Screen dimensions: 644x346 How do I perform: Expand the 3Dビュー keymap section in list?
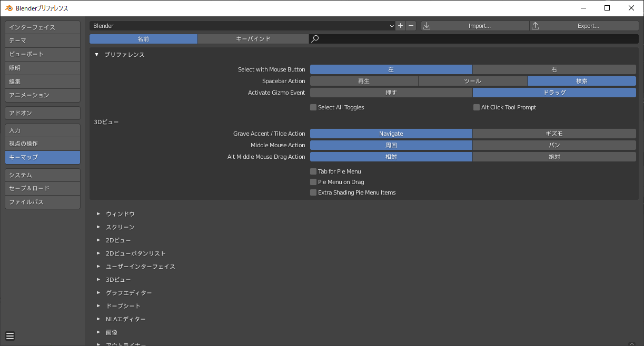pos(98,279)
